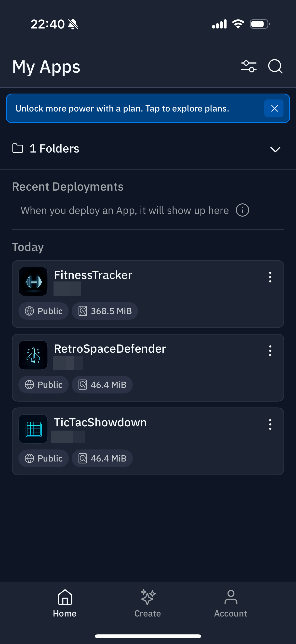Open the filter settings sliders icon
296x644 pixels.
tap(249, 67)
